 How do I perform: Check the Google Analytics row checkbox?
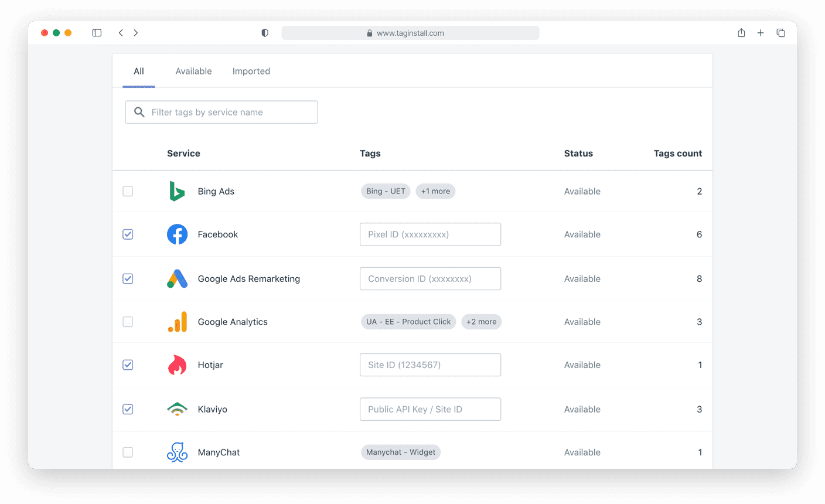128,322
